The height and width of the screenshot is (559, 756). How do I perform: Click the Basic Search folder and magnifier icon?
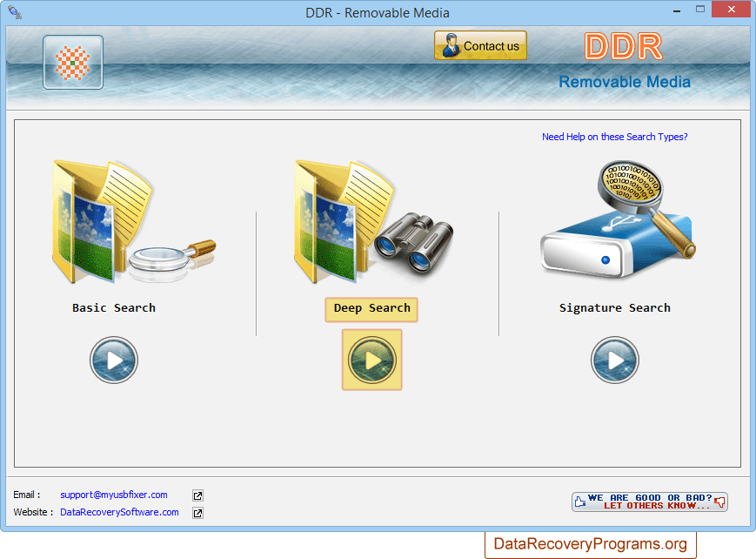tap(134, 221)
